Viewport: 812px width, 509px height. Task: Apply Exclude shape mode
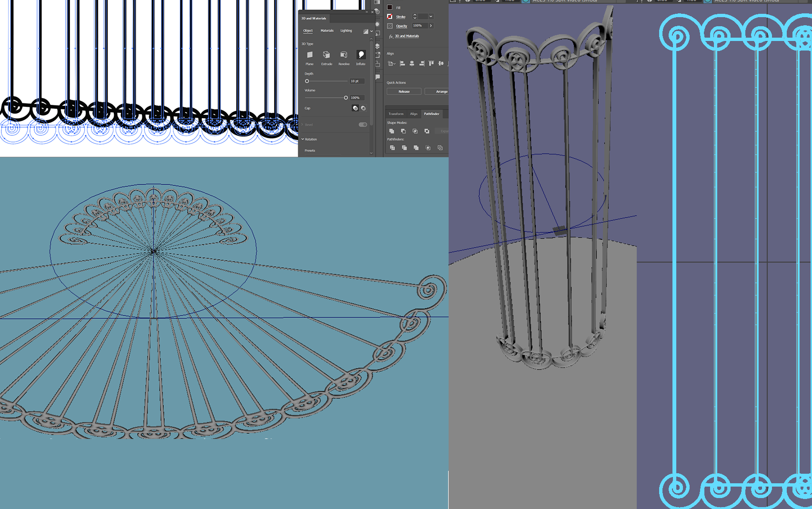point(427,131)
